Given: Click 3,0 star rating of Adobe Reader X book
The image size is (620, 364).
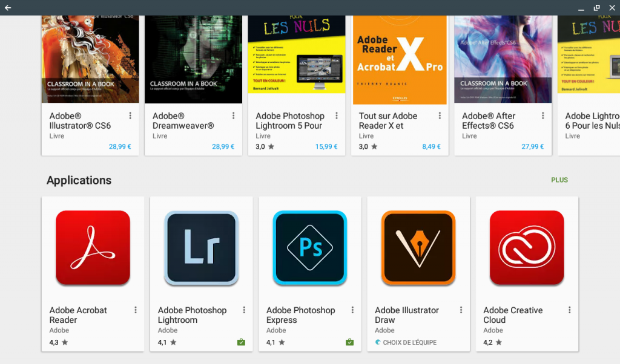Looking at the screenshot, I should click(x=368, y=146).
